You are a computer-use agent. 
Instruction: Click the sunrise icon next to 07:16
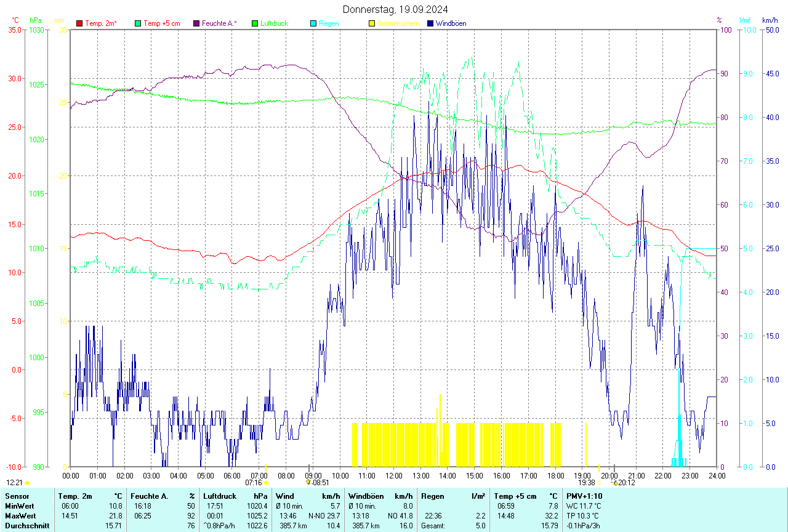pos(266,483)
